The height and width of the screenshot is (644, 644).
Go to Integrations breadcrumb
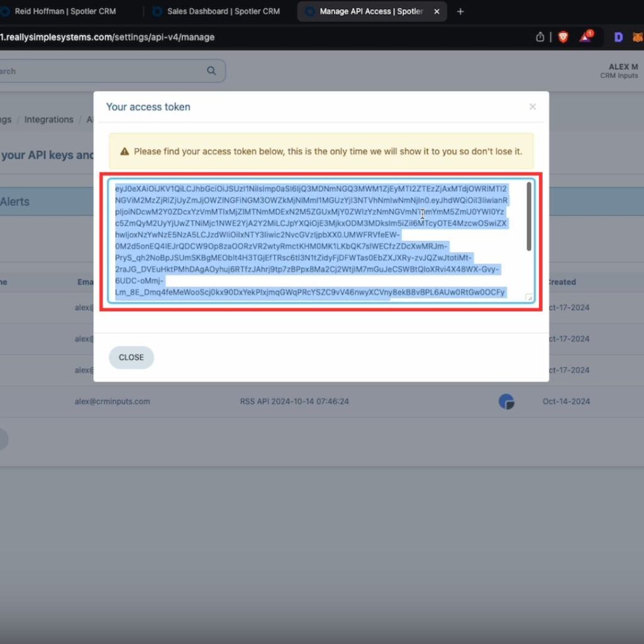(49, 119)
